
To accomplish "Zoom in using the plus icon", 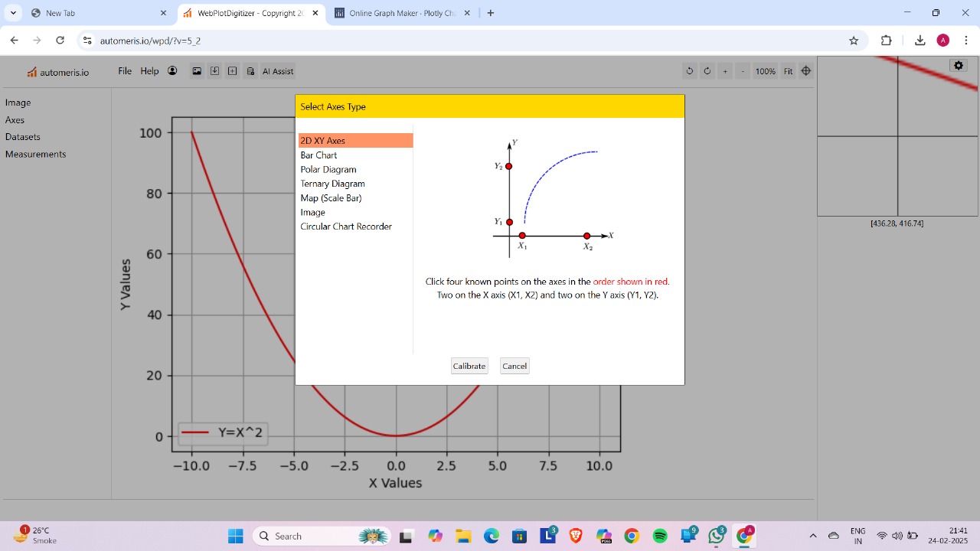I will [x=725, y=71].
